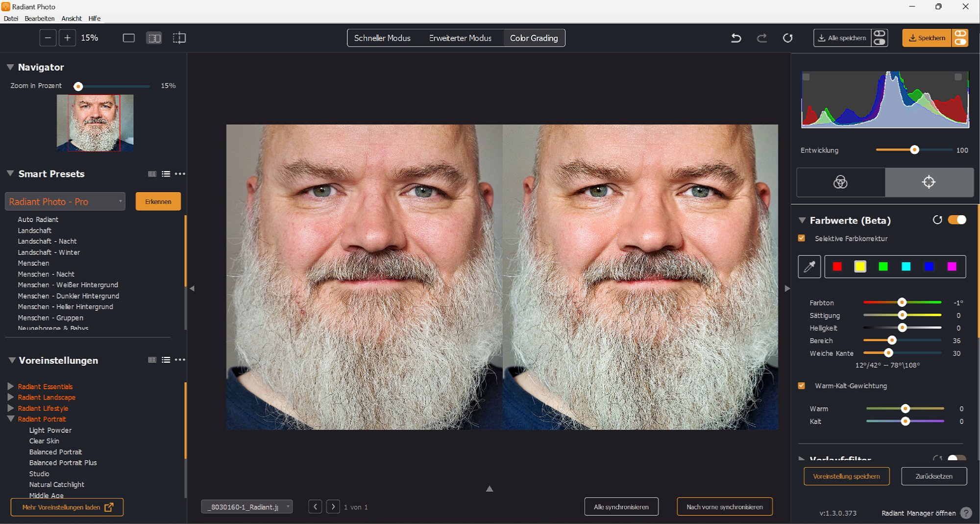Open help with question mark icon
The width and height of the screenshot is (980, 524).
point(966,513)
